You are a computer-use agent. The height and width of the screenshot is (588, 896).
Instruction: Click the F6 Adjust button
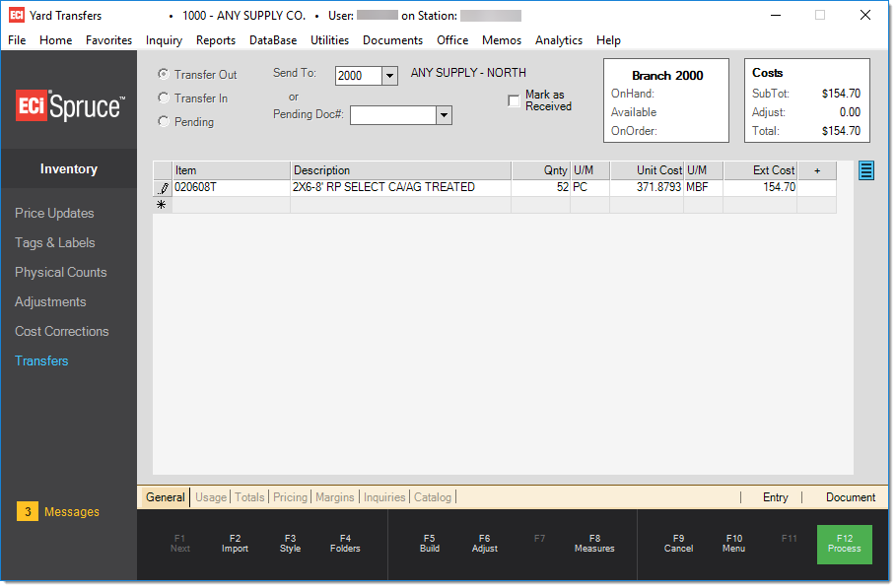(486, 546)
